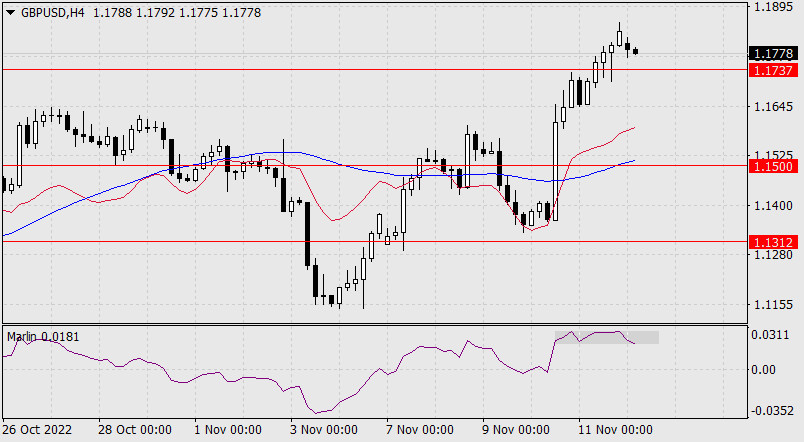
Task: Click the 3 Nov 00:00 date label
Action: point(323,430)
